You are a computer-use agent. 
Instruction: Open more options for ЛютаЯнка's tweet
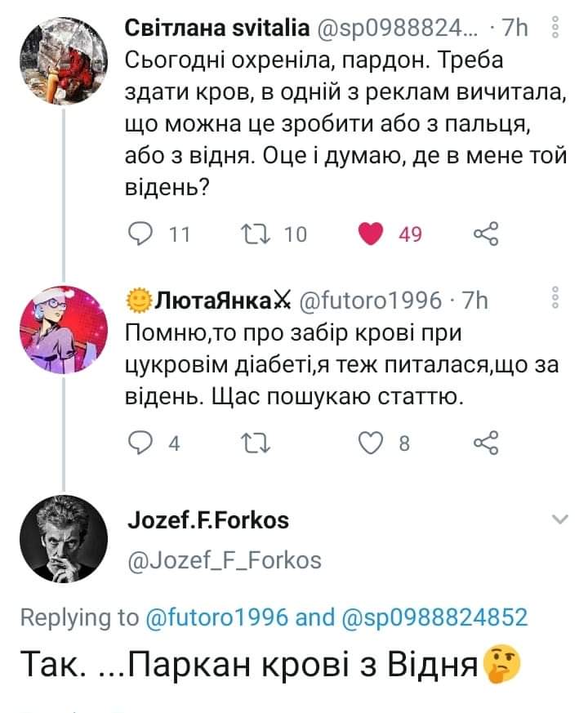coord(556,301)
